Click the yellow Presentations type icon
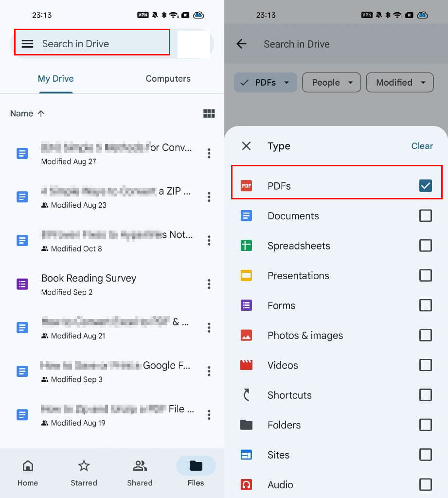 tap(246, 275)
